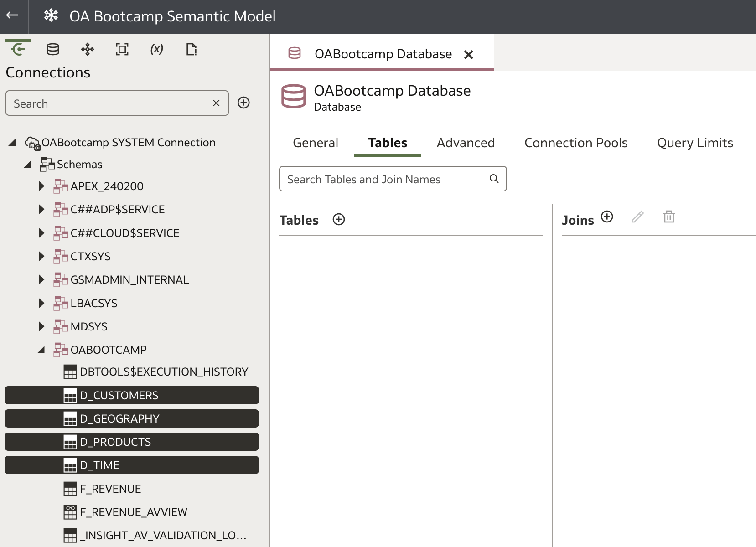Expand the GSMADMIN_INTERNAL schema

(41, 279)
